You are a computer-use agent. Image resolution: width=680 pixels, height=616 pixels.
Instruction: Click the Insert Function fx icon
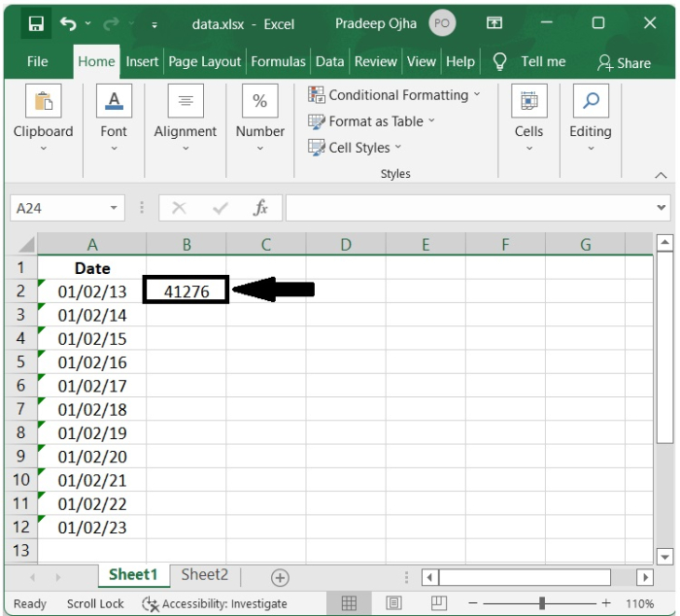click(x=260, y=208)
